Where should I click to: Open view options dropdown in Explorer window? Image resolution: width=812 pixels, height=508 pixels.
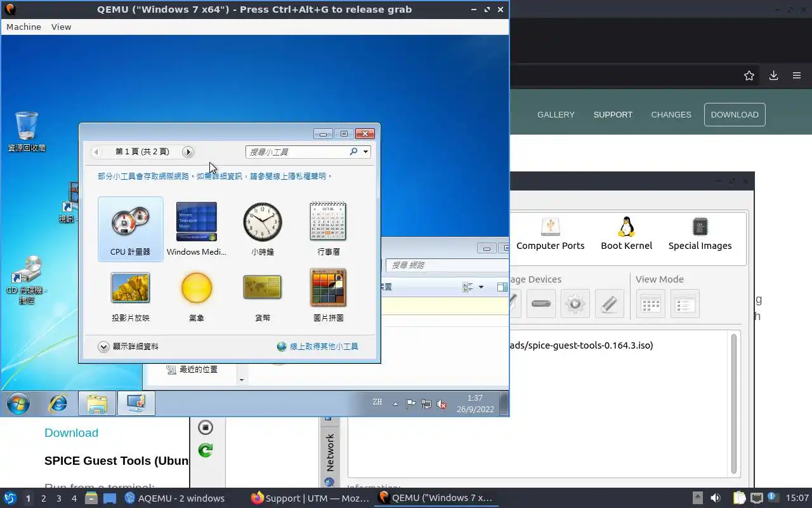481,287
